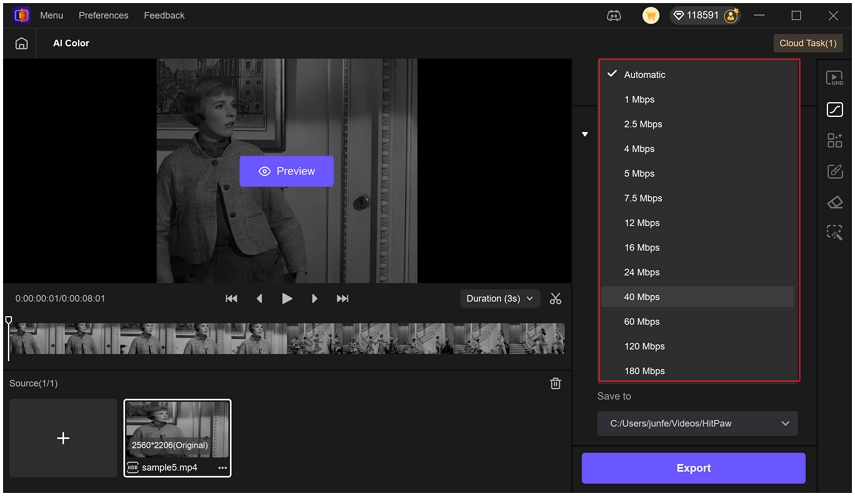Add a new source with plus

click(x=63, y=438)
